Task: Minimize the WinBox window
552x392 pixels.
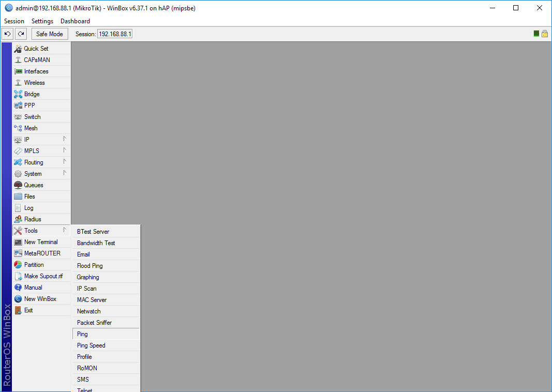Action: (493, 8)
